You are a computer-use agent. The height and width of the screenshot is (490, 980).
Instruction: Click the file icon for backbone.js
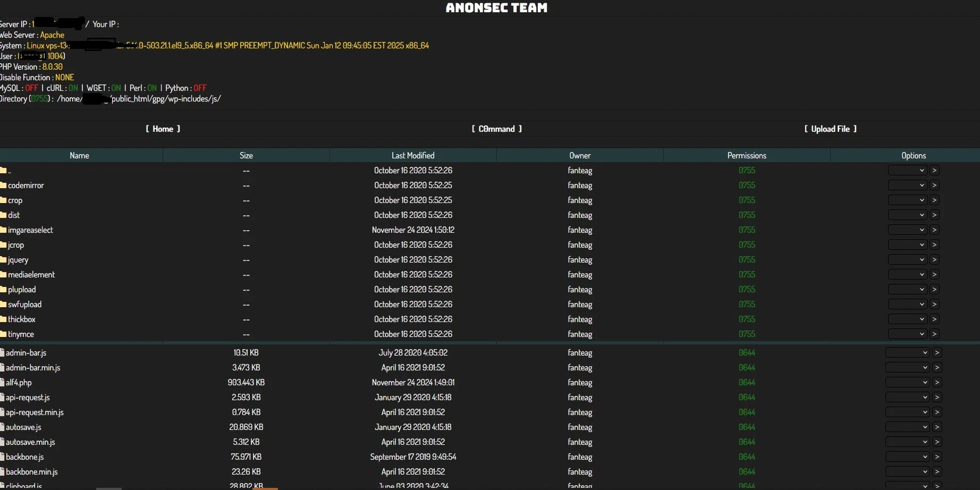click(x=3, y=457)
